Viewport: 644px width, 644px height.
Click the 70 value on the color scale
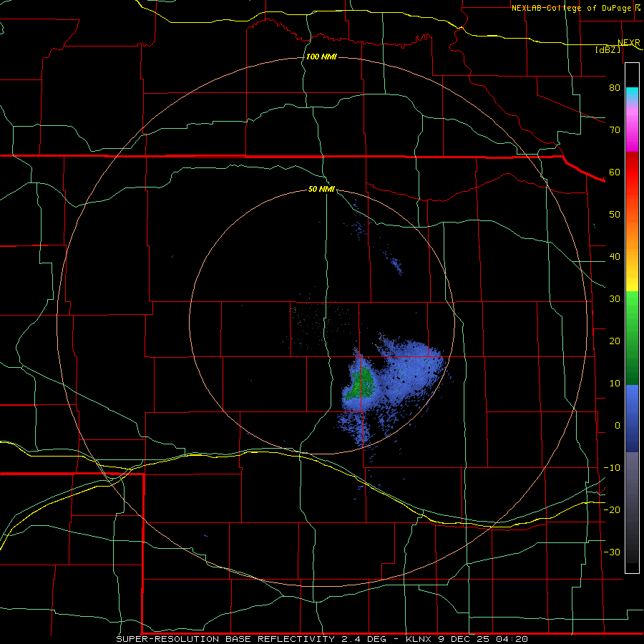click(615, 130)
